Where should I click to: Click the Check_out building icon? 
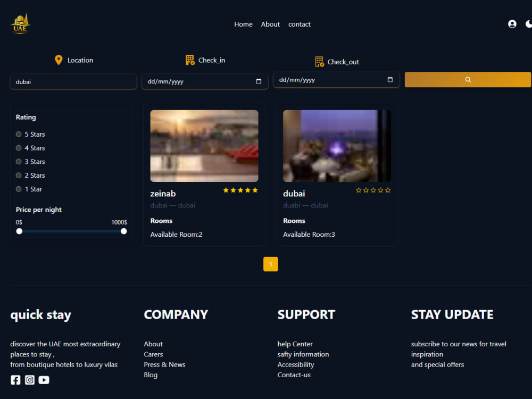point(319,62)
